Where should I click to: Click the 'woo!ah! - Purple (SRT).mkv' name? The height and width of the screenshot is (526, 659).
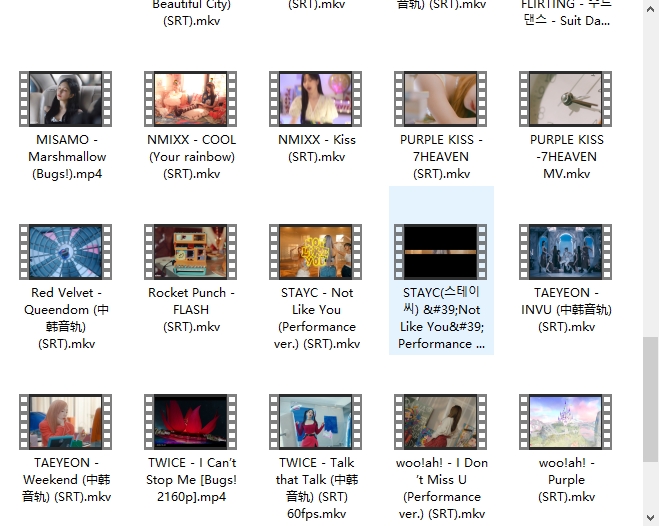[x=567, y=480]
